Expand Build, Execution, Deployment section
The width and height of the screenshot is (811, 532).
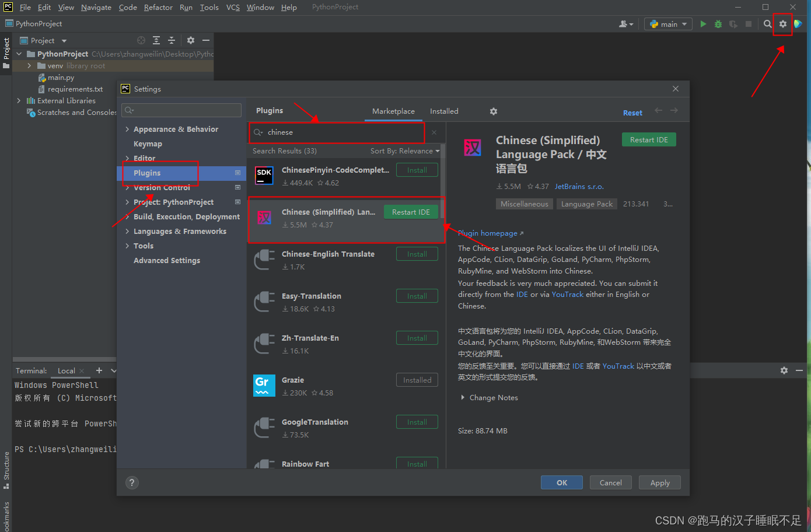[127, 217]
